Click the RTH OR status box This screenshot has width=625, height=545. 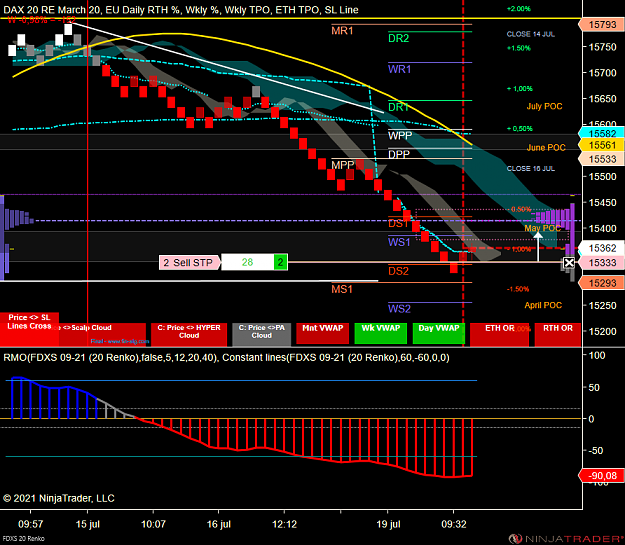(558, 334)
